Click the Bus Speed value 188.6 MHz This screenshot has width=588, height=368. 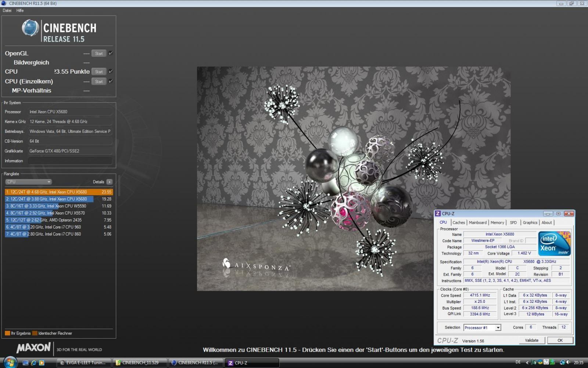point(480,308)
